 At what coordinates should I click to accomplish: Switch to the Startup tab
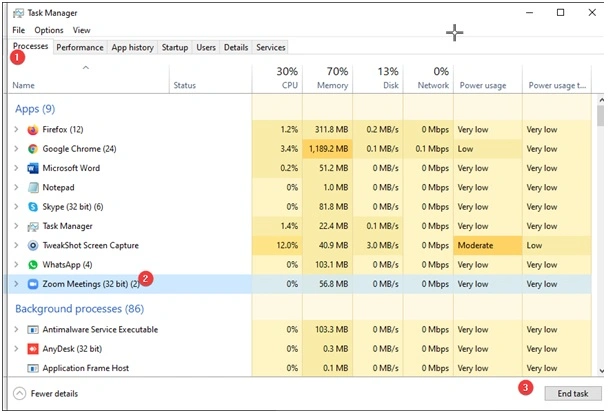click(x=175, y=47)
